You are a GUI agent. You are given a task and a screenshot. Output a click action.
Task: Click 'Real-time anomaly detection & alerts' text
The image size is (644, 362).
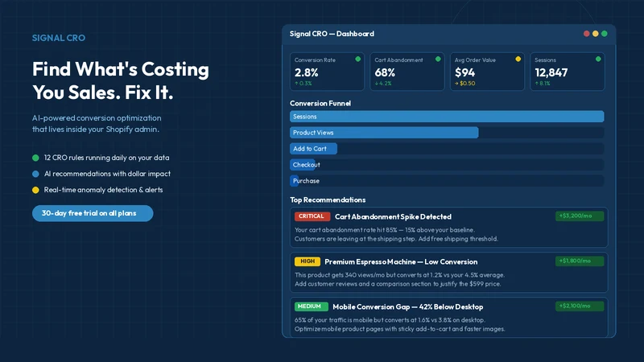[x=104, y=190]
